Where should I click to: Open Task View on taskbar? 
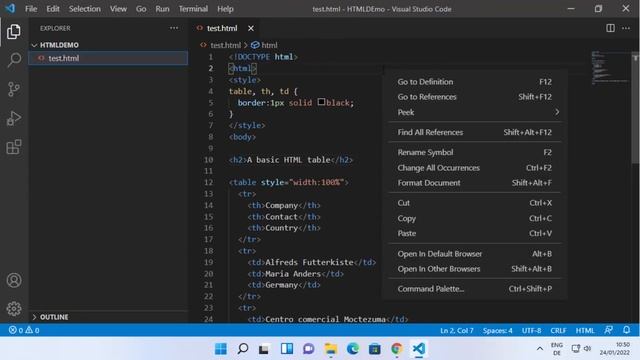[x=264, y=349]
